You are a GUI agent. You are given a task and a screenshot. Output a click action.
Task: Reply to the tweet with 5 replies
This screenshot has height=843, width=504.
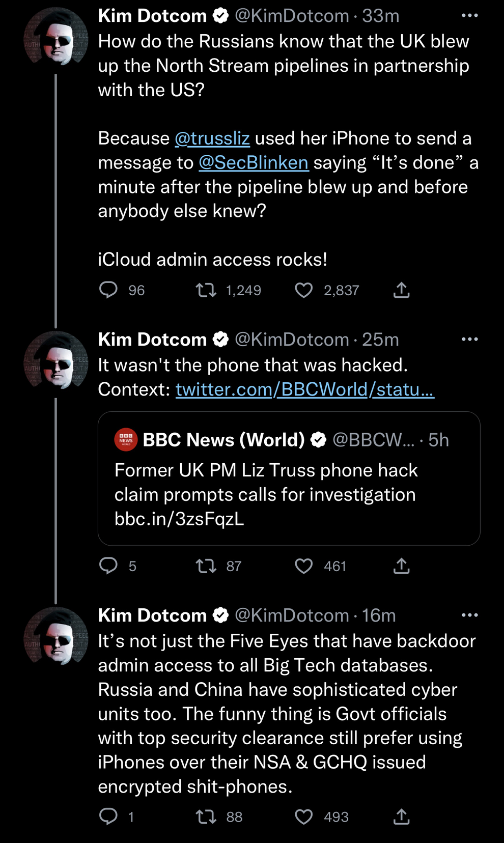tap(108, 566)
